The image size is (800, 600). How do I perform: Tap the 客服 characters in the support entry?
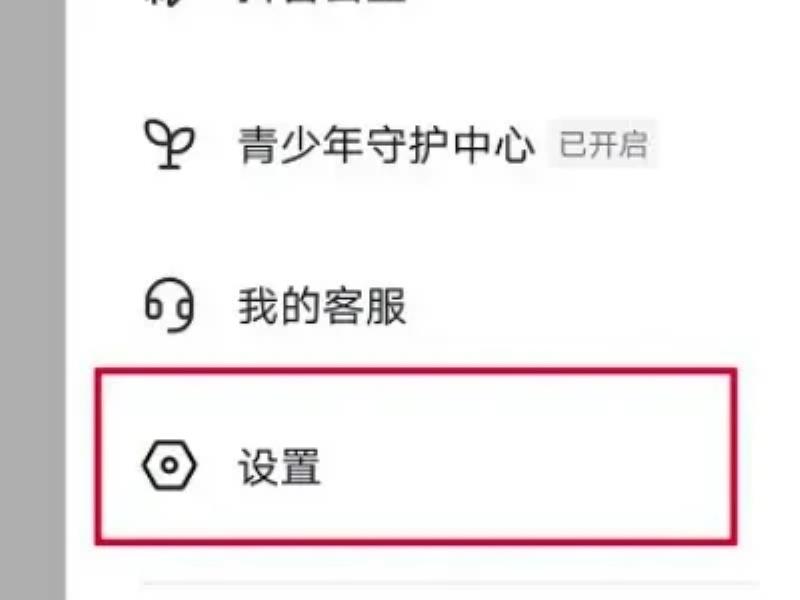tap(365, 306)
